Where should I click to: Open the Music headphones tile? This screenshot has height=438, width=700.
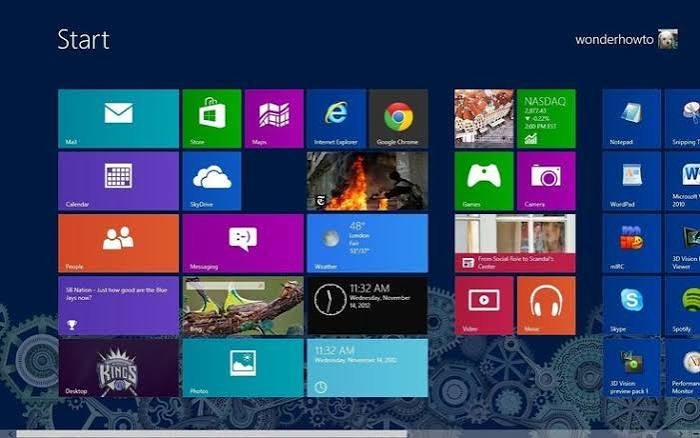pos(546,305)
